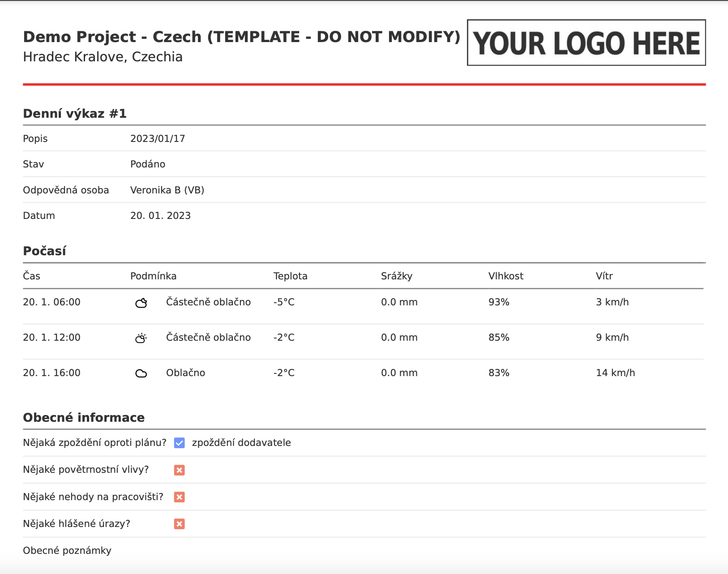Viewport: 728px width, 574px height.
Task: Toggle the red X for hlášené úrazy
Action: (180, 523)
